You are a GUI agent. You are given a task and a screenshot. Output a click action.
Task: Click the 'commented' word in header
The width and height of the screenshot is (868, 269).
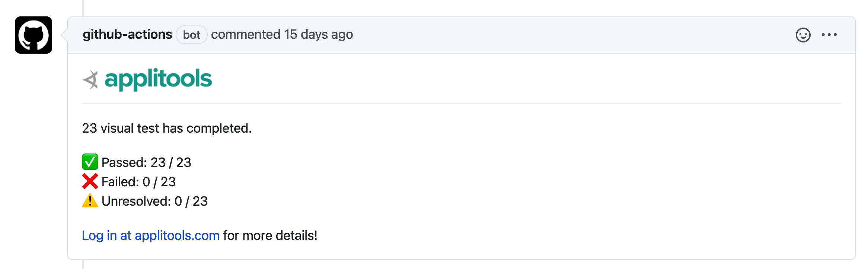[246, 34]
